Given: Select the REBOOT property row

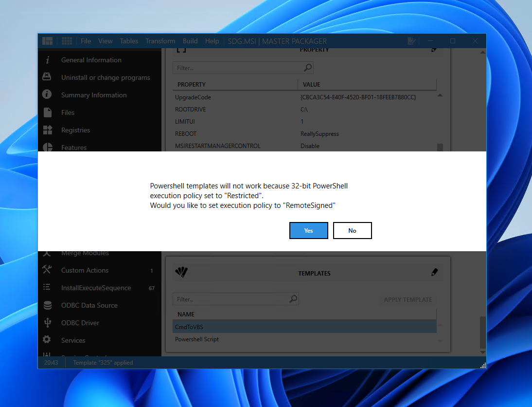Looking at the screenshot, I should pyautogui.click(x=304, y=134).
